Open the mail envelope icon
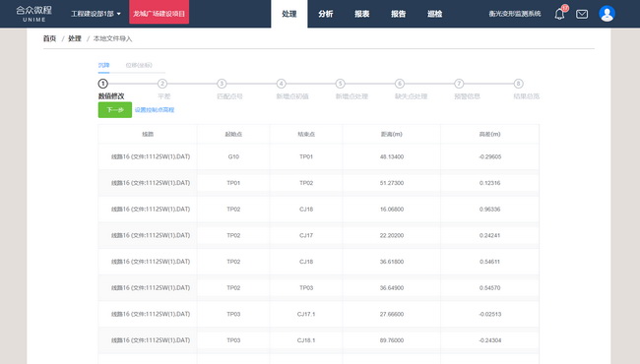Viewport: 640px width, 364px height. [582, 15]
